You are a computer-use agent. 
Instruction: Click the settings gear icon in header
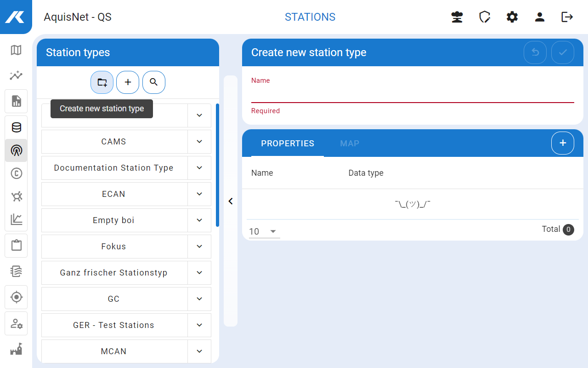(x=512, y=17)
